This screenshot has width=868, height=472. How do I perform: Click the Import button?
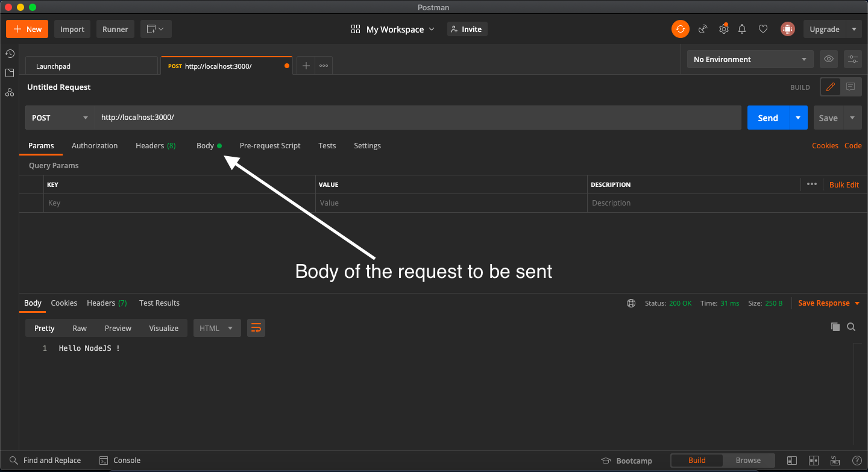72,29
